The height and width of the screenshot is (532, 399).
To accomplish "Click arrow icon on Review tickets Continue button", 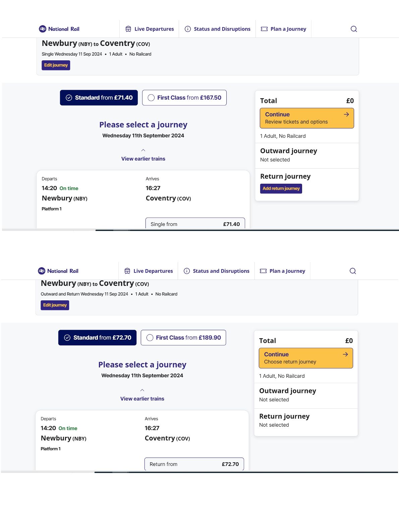I will pyautogui.click(x=346, y=114).
